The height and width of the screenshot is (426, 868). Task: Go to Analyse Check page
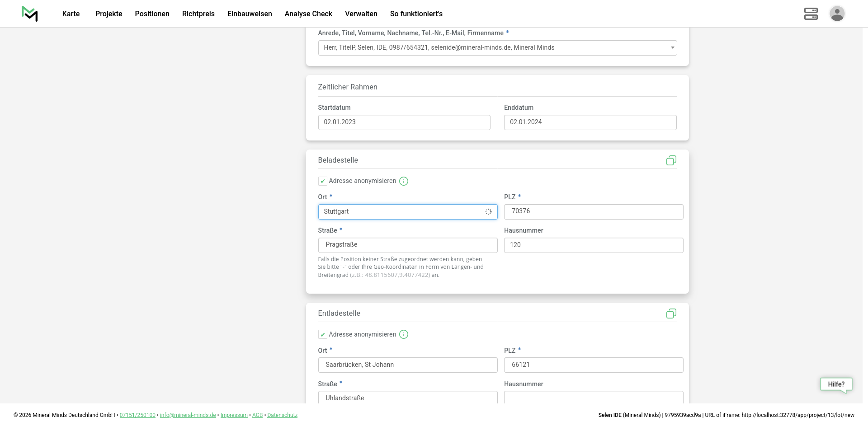point(308,14)
